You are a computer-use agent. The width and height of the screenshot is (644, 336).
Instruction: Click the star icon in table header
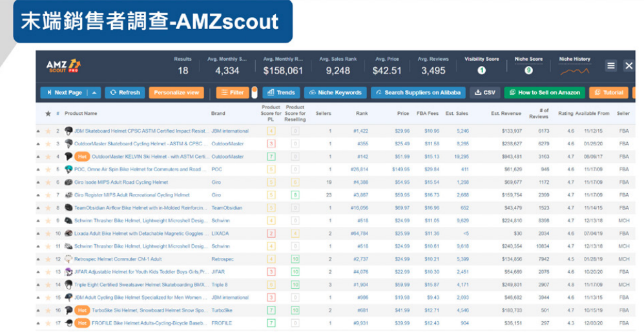tap(48, 113)
